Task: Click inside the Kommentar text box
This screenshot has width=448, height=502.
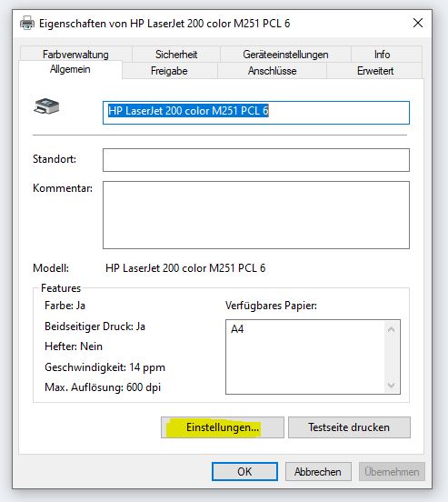Action: point(256,216)
